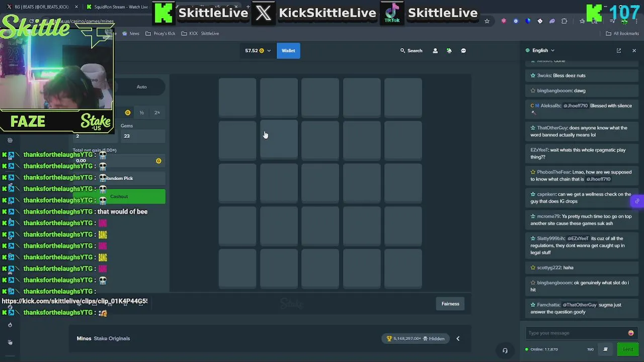Viewport: 644px width, 362px height.
Task: Reveal the center tile of mines grid
Action: click(x=320, y=184)
